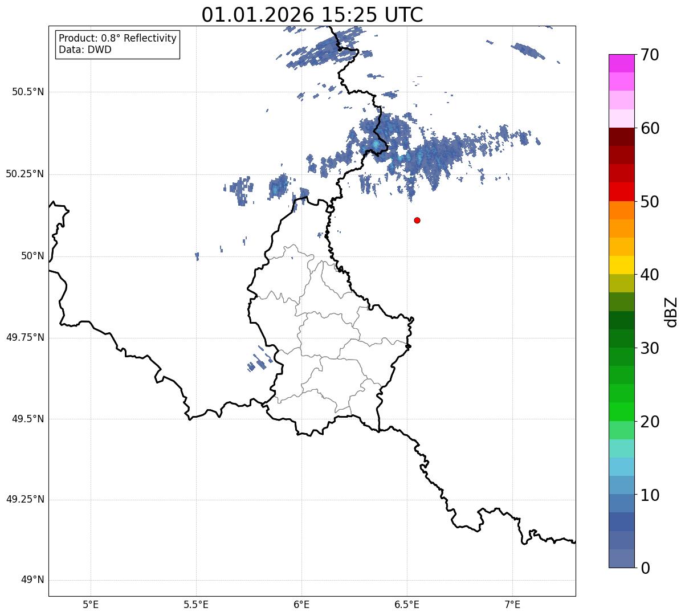Select the Data: DWD label

tap(85, 50)
